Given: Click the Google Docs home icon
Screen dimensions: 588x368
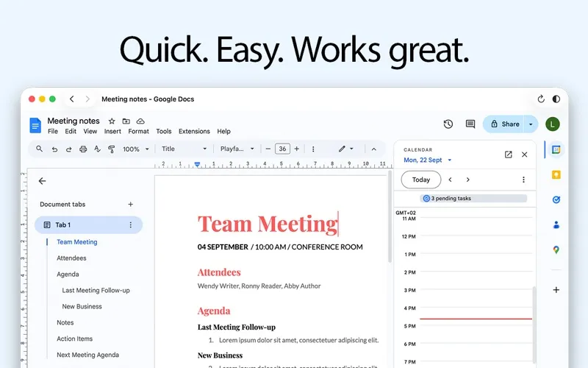Looking at the screenshot, I should click(x=35, y=125).
